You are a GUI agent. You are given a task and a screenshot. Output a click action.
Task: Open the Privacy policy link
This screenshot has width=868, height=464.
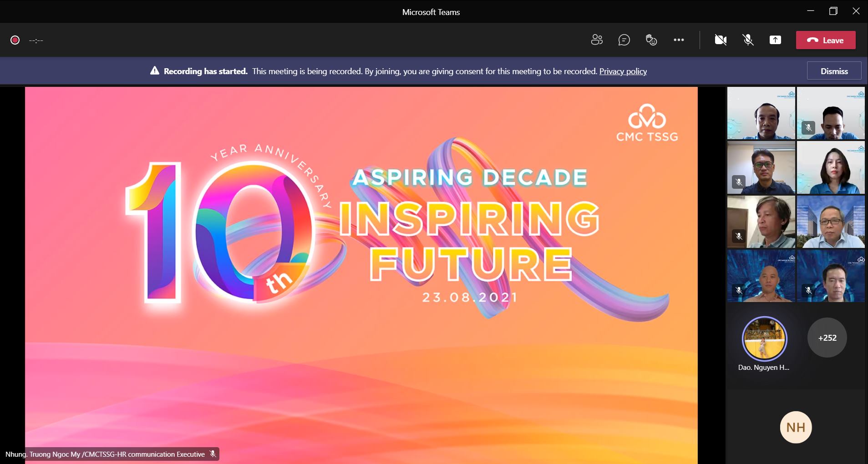[623, 71]
